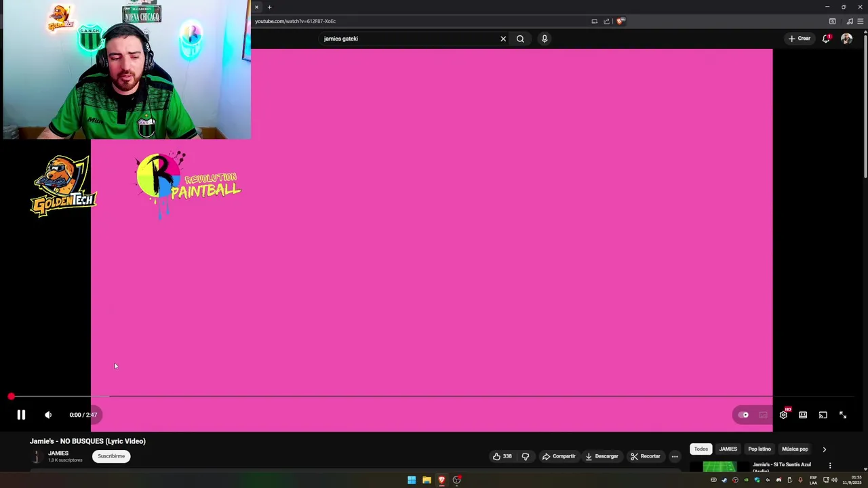Toggle the browser sidebar panel icon

coord(832,21)
